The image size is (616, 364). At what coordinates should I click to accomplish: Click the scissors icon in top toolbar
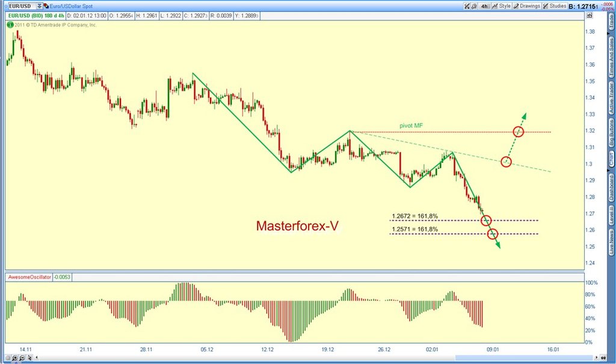(x=467, y=5)
